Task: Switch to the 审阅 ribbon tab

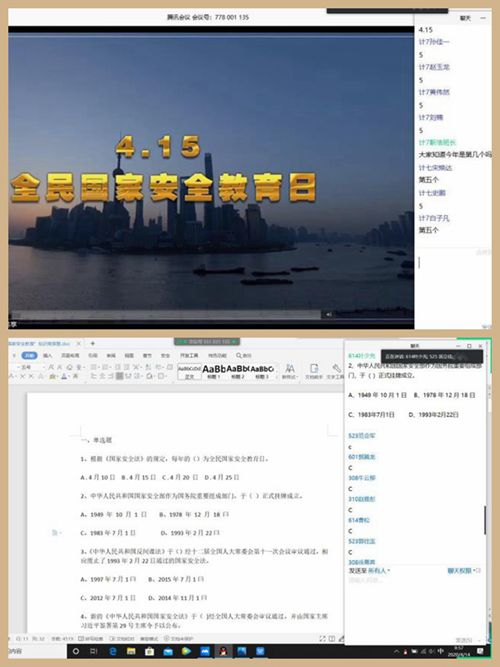Action: [x=111, y=355]
